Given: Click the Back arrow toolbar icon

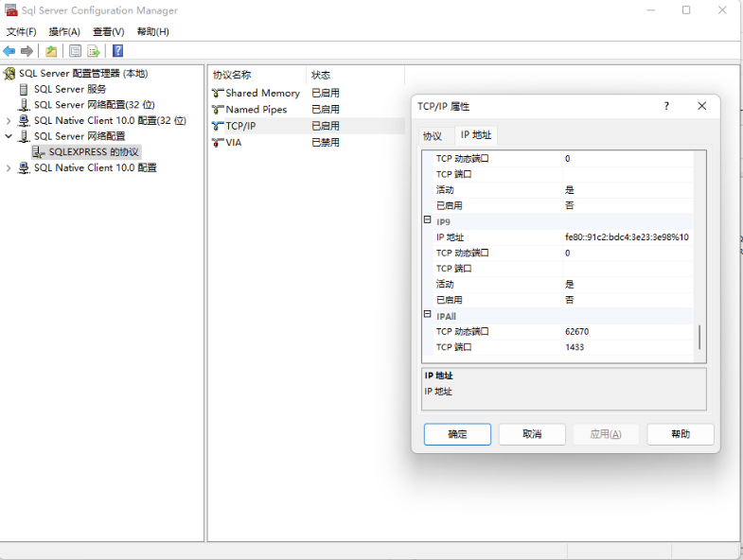Looking at the screenshot, I should (9, 51).
